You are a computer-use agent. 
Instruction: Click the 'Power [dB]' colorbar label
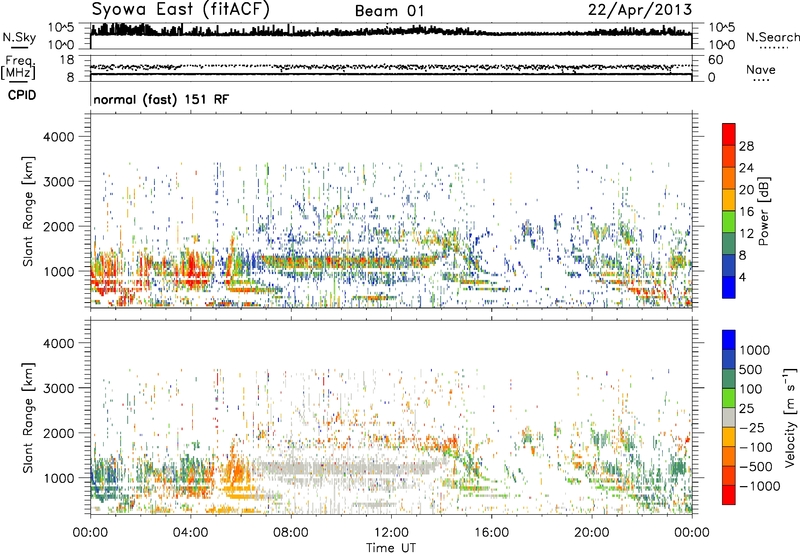tap(763, 211)
